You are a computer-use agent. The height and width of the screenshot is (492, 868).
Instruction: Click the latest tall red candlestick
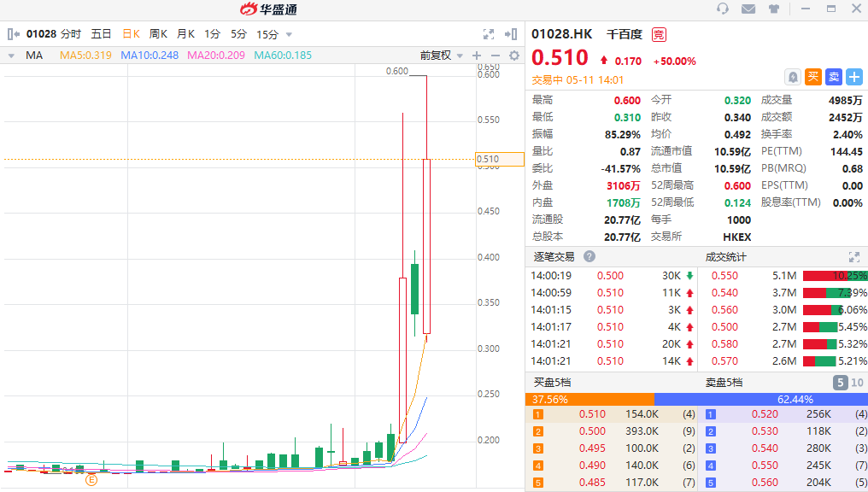click(426, 246)
